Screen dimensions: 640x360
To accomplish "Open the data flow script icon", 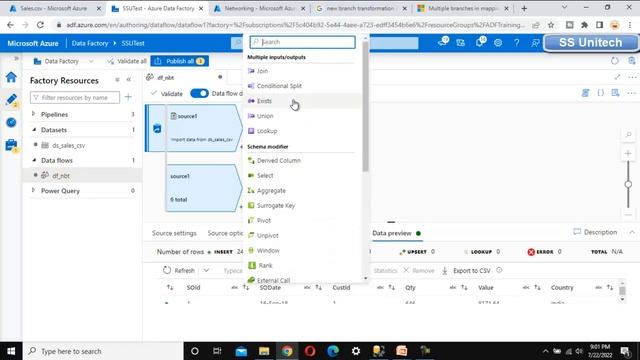I will 585,93.
